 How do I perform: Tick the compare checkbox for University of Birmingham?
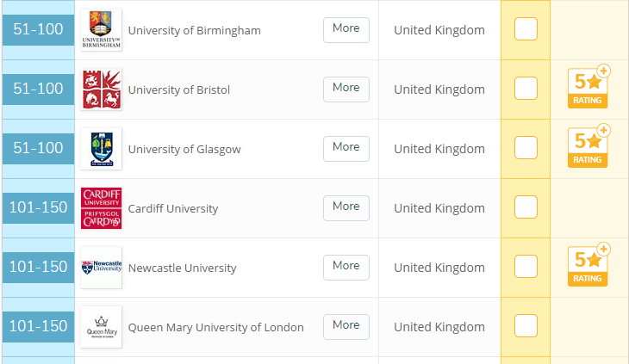pos(526,29)
